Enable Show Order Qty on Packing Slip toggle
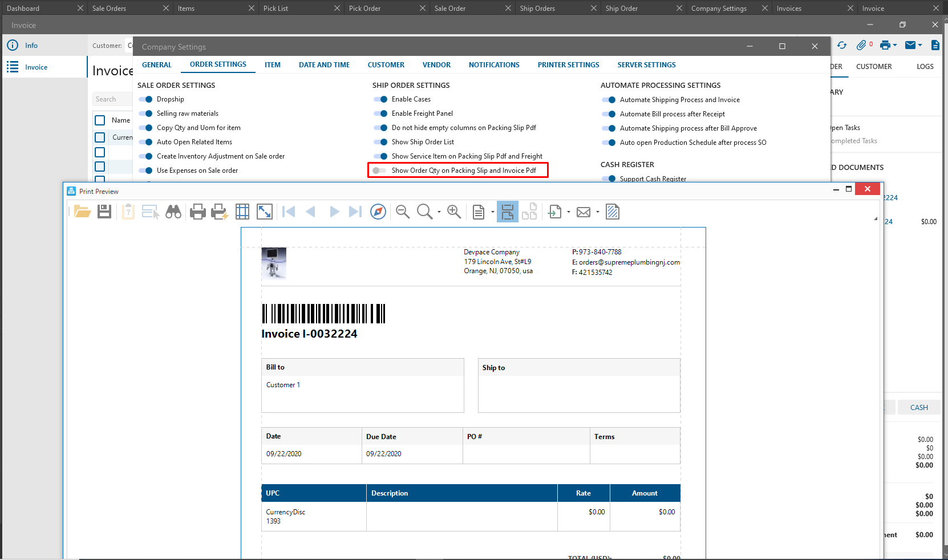The image size is (948, 560). [x=379, y=171]
